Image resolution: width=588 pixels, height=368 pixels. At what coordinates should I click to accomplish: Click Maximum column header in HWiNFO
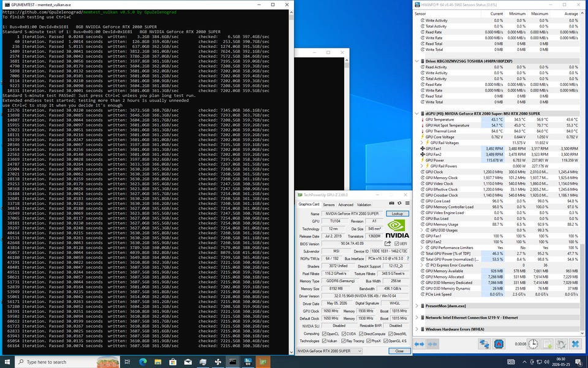click(x=539, y=13)
